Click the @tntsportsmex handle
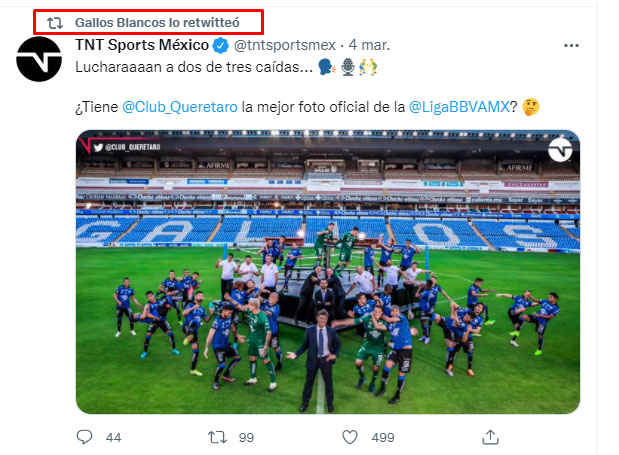The height and width of the screenshot is (455, 619). point(282,46)
